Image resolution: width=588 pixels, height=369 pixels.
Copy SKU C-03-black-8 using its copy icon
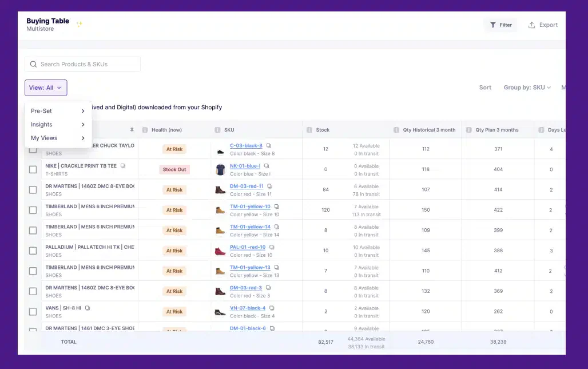pos(269,145)
